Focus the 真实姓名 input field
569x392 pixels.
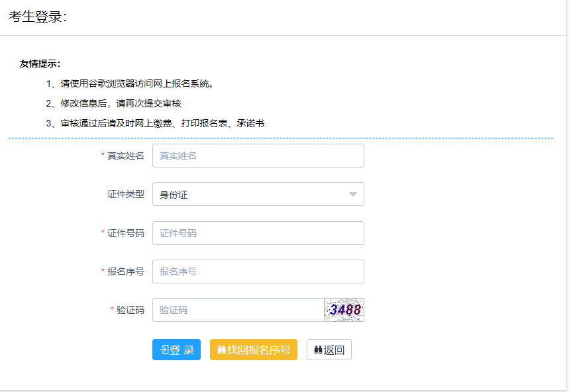click(x=258, y=156)
